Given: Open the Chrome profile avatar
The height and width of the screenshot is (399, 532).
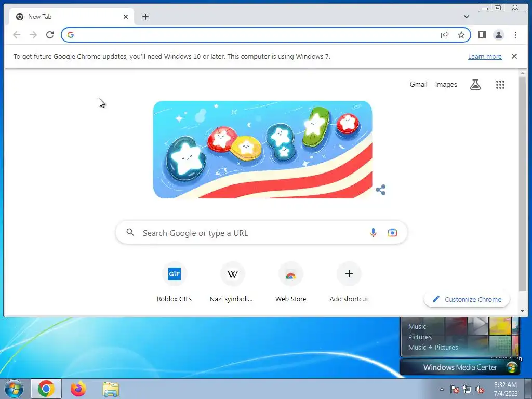Looking at the screenshot, I should click(x=498, y=35).
